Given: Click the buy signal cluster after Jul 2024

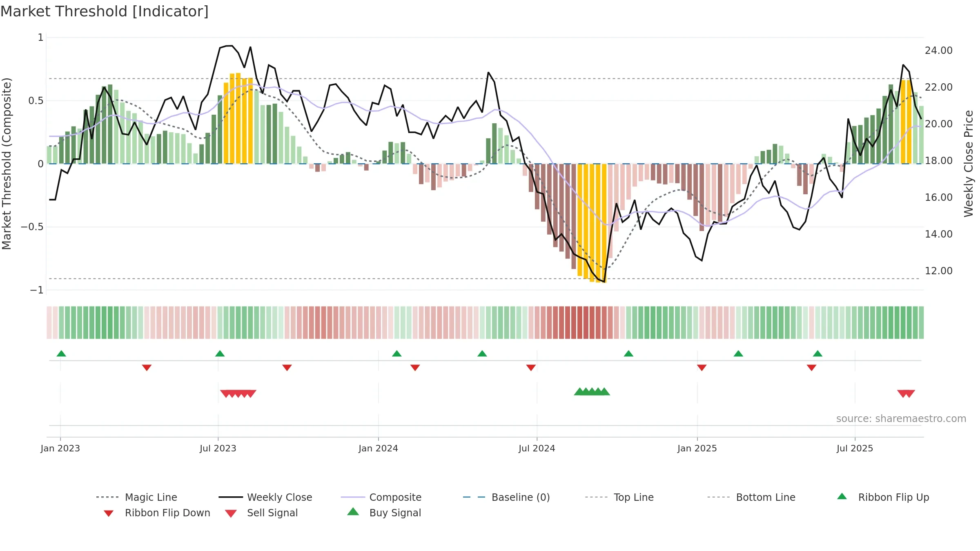Looking at the screenshot, I should pyautogui.click(x=592, y=392).
